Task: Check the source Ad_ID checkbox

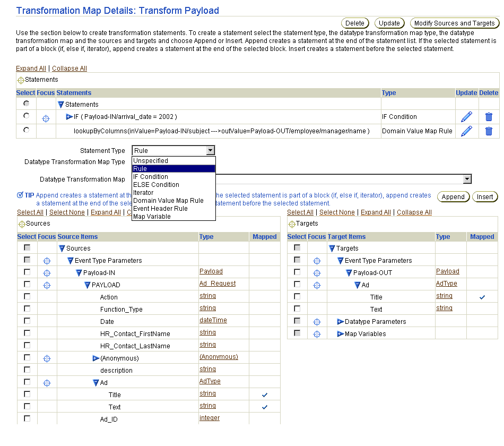Action: [x=27, y=418]
